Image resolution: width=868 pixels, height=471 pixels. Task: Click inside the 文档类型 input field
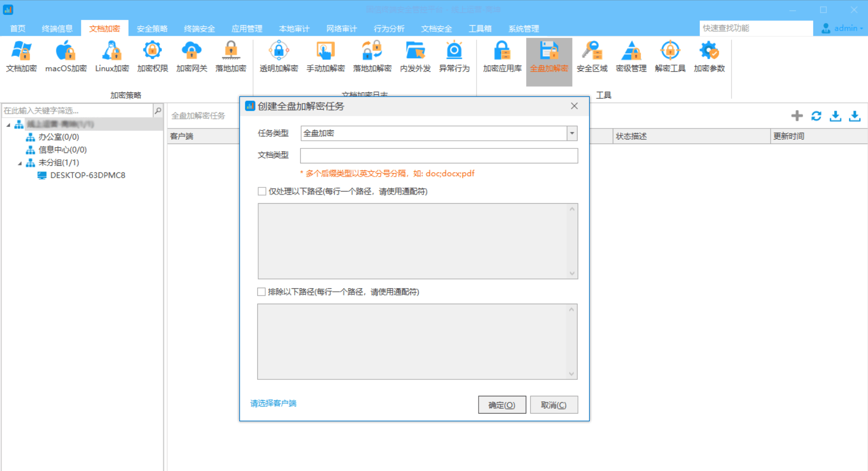click(x=438, y=156)
